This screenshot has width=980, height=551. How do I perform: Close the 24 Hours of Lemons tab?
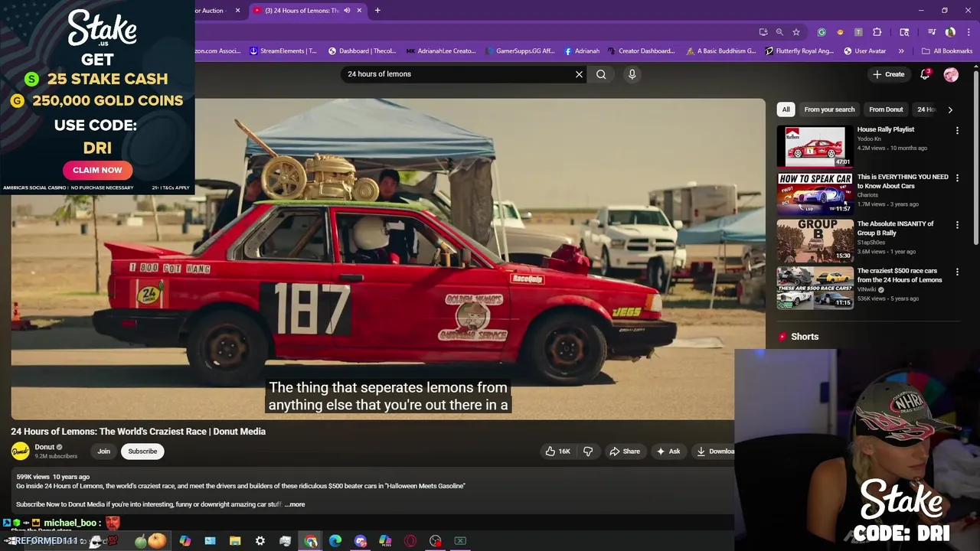click(359, 11)
